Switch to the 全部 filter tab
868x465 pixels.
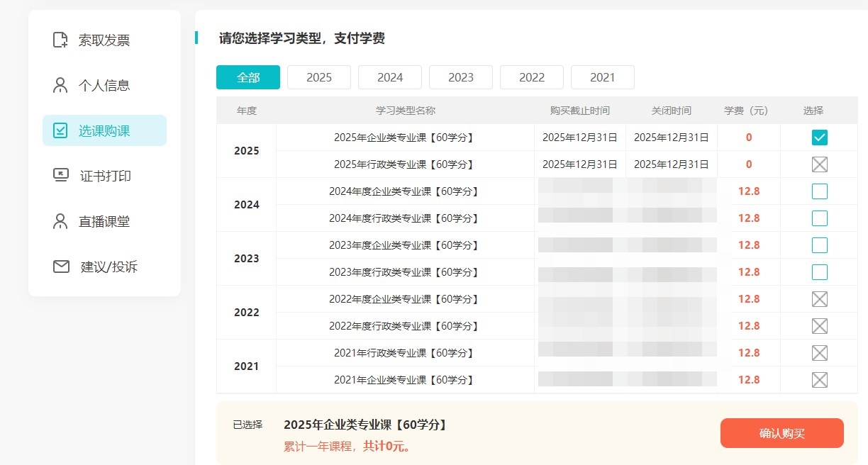pos(248,77)
